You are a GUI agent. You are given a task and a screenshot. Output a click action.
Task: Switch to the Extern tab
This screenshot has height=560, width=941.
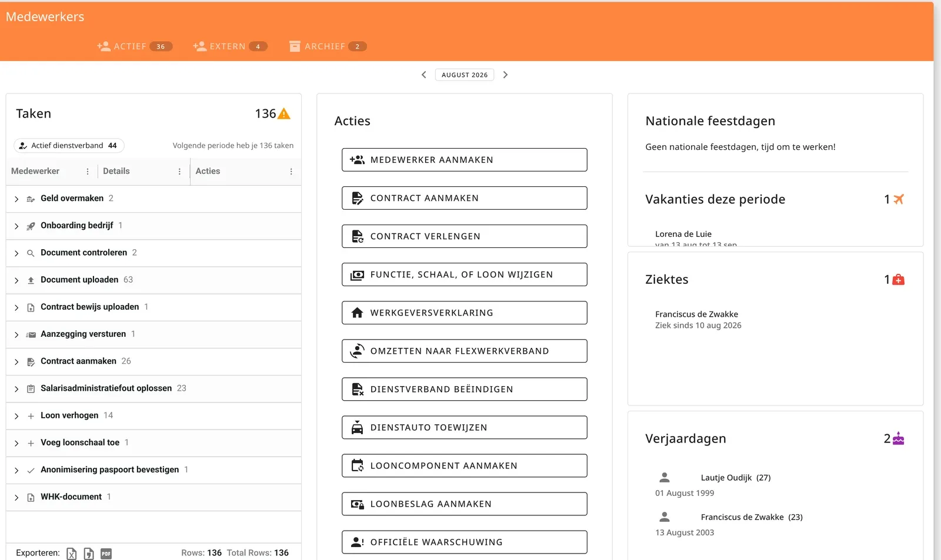tap(230, 46)
